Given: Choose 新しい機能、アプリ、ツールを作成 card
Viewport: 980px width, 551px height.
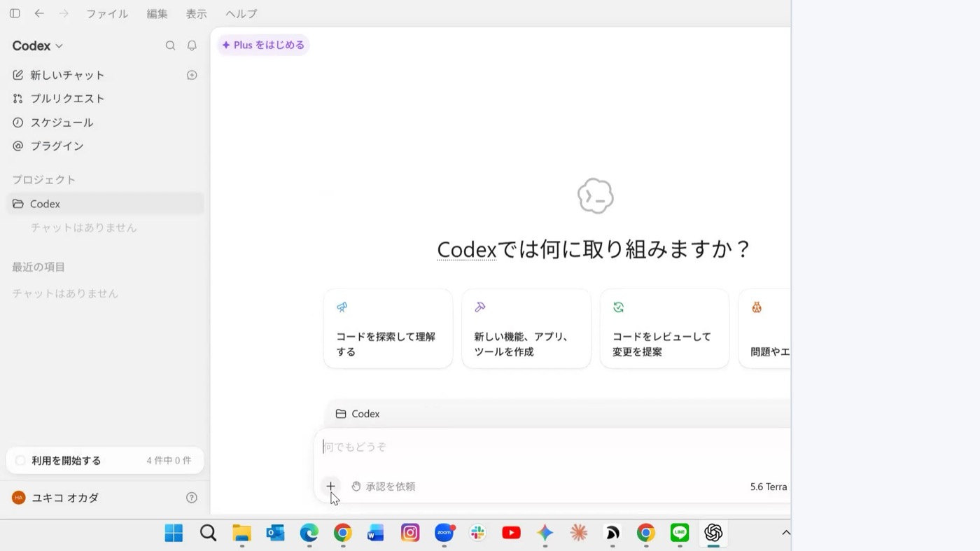Looking at the screenshot, I should pyautogui.click(x=526, y=328).
